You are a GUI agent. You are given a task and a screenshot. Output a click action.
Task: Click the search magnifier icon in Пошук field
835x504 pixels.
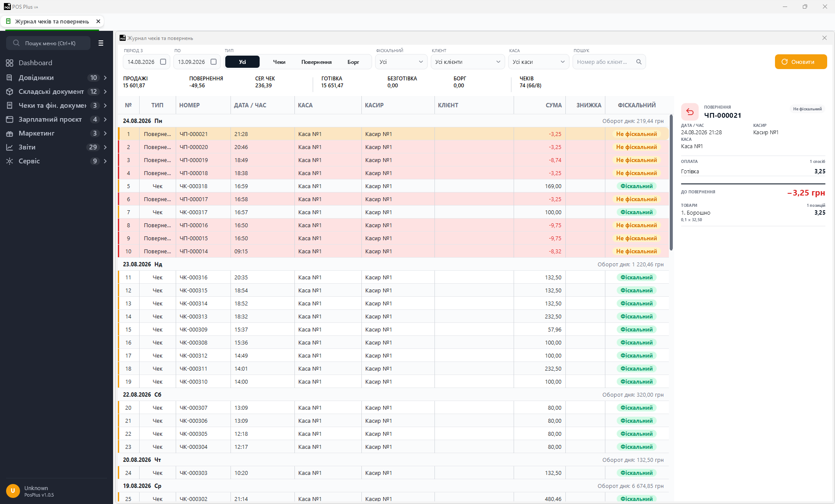coord(639,62)
